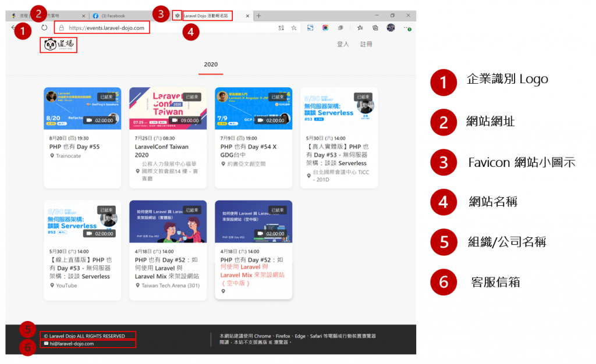The height and width of the screenshot is (364, 596).
Task: Open the PHP 也有 Day #54 X GDG台中 thumbnail
Action: pos(254,109)
